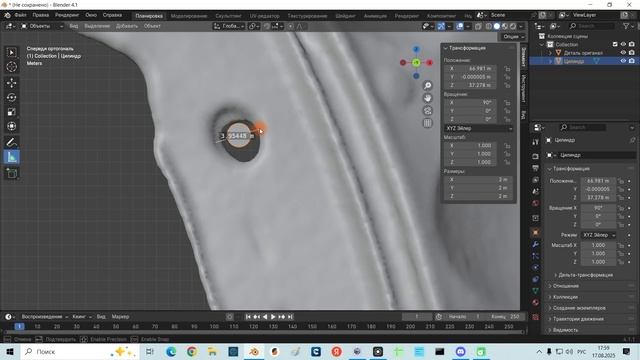Open the Рендеринг menu

(67, 15)
